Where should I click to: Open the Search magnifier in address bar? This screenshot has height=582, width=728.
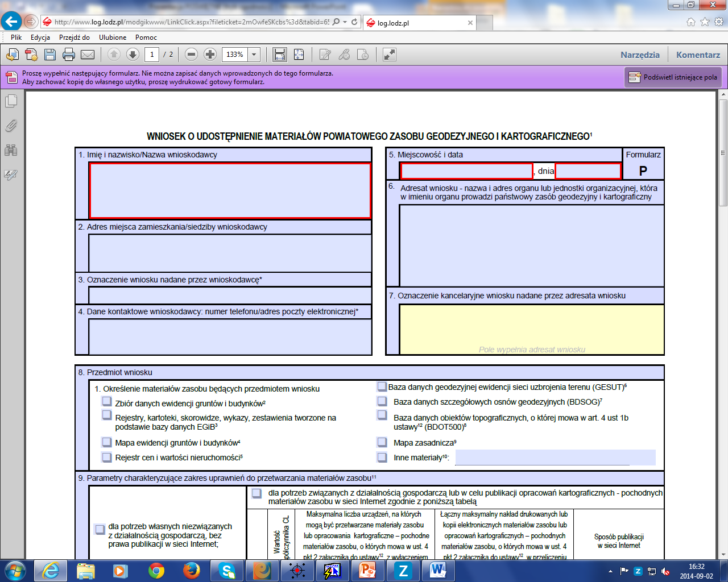tap(337, 22)
